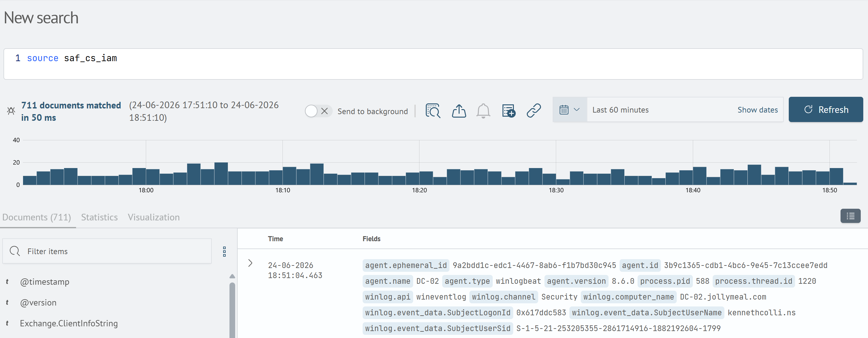Click the Fields column header
868x338 pixels.
(x=371, y=239)
